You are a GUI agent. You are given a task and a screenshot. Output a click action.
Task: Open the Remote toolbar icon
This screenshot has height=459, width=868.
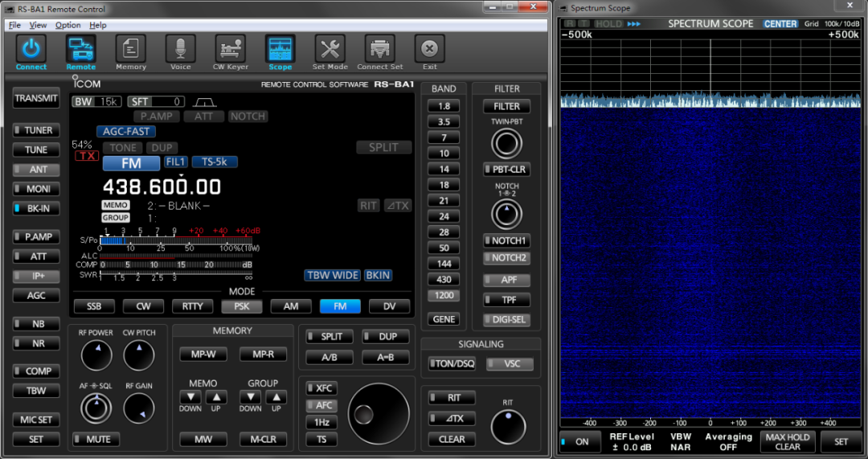tap(81, 49)
